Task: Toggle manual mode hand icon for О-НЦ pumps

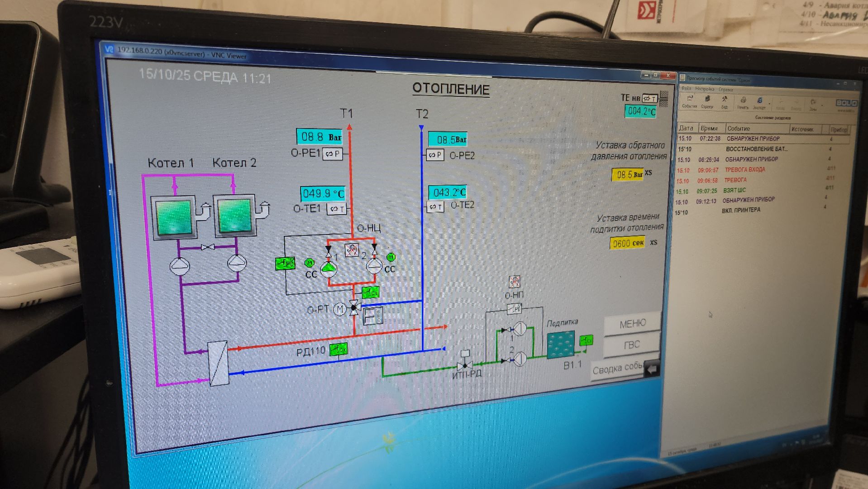Action: (x=352, y=250)
